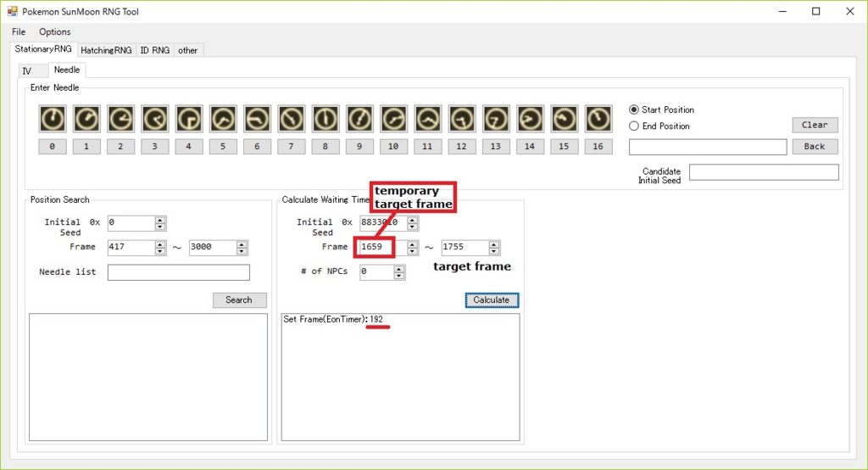The width and height of the screenshot is (868, 470).
Task: Select the End Position radio button
Action: coord(634,126)
